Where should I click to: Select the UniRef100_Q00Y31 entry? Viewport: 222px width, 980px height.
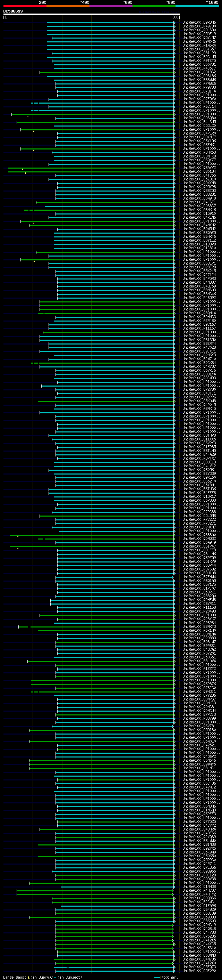(199, 65)
